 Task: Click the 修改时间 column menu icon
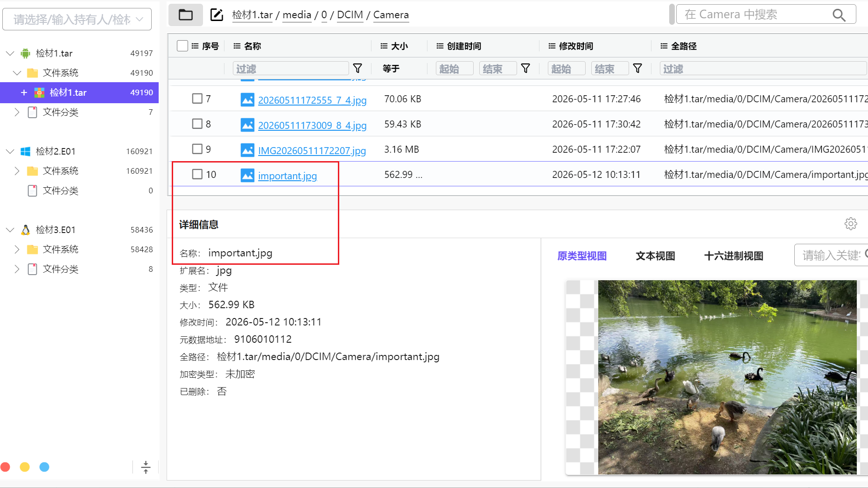click(552, 46)
